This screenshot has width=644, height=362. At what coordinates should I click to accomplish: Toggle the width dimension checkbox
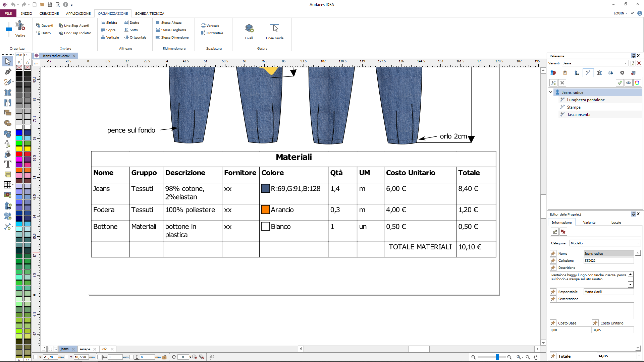tap(99, 357)
